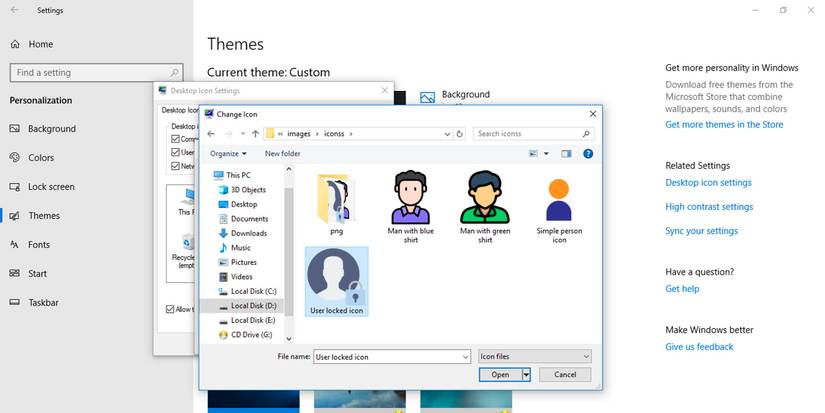The width and height of the screenshot is (825, 413).
Task: Open Colors in Settings sidebar
Action: [33, 158]
